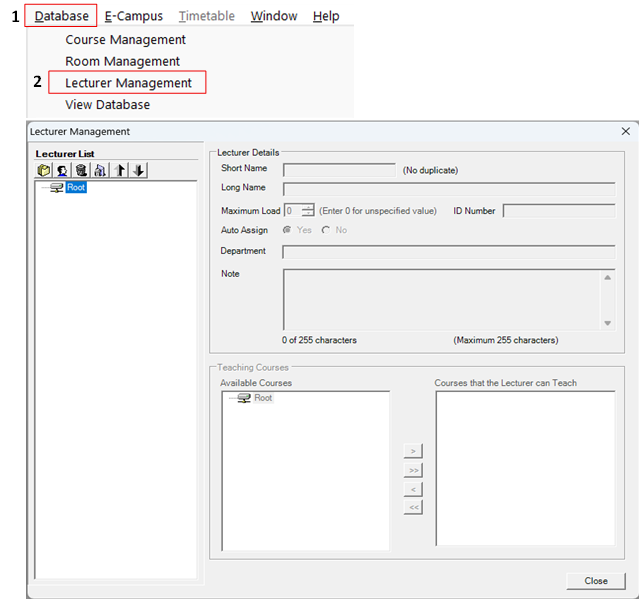Click the Note scrollbar up arrow
Image resolution: width=640 pixels, height=601 pixels.
[608, 278]
